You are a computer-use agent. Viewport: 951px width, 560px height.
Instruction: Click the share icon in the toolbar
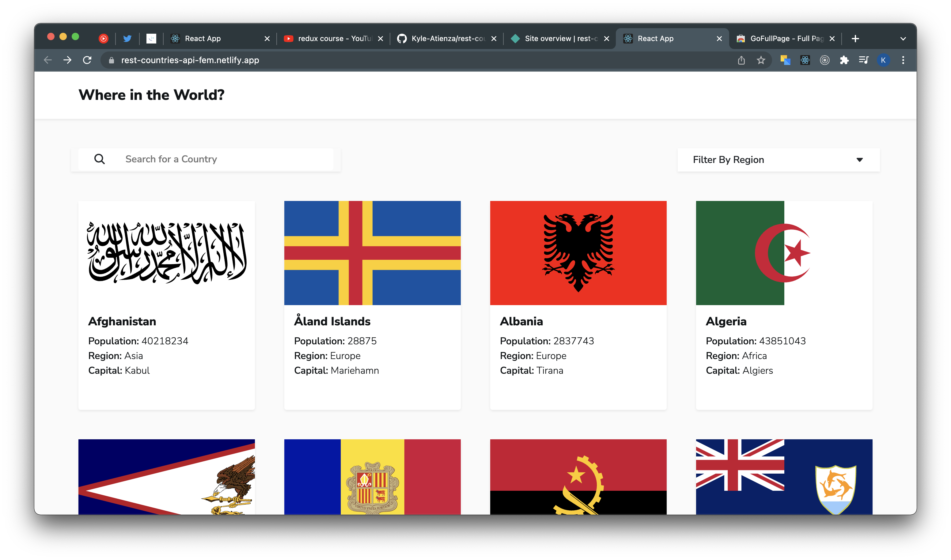pyautogui.click(x=741, y=60)
